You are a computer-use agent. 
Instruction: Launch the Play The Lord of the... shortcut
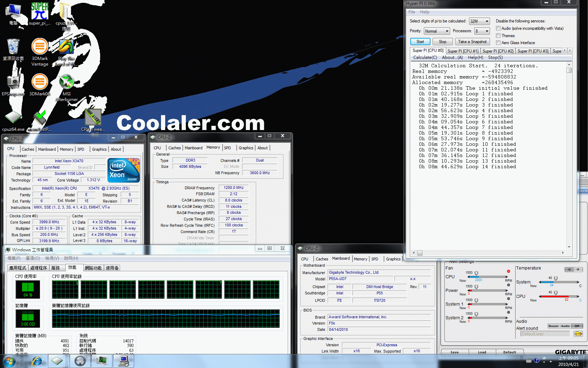pos(66,52)
